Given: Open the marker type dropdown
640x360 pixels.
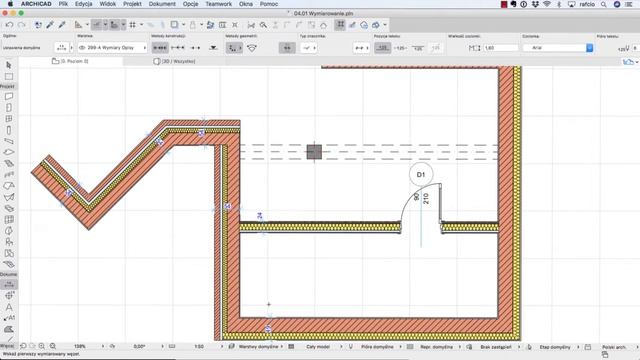Looking at the screenshot, I should pos(309,48).
